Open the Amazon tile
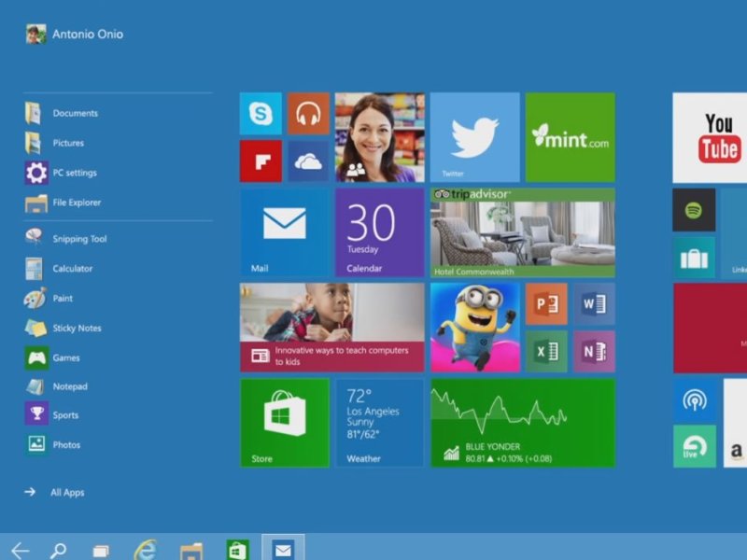Screen dimensions: 747x560 tap(735, 423)
